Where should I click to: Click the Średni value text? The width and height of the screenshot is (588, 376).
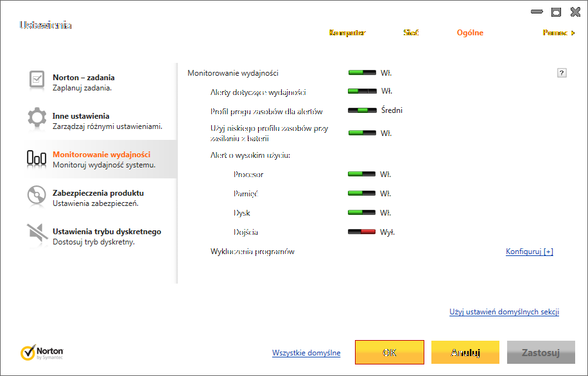[392, 110]
